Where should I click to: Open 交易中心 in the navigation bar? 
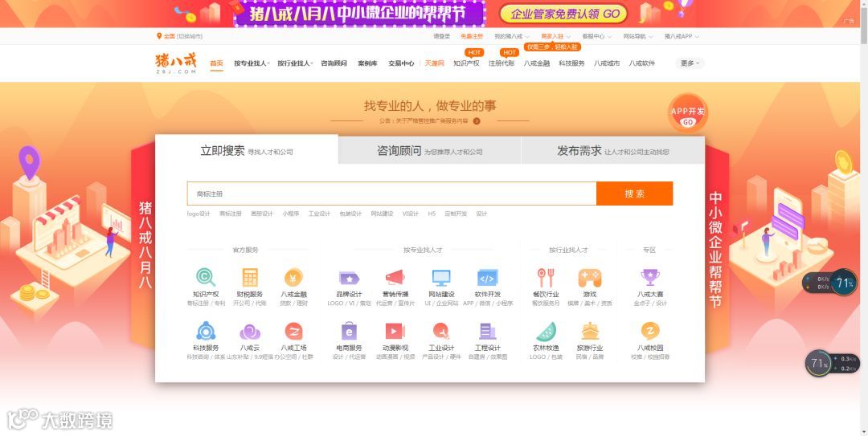click(401, 63)
